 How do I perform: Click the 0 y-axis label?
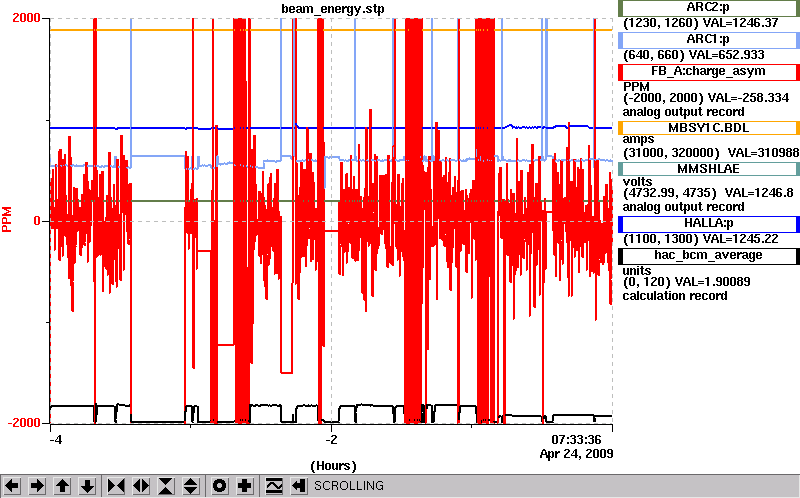[x=37, y=221]
